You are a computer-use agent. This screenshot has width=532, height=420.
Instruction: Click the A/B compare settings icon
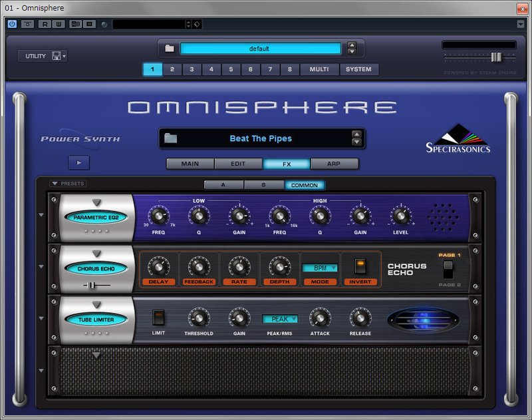pos(75,24)
